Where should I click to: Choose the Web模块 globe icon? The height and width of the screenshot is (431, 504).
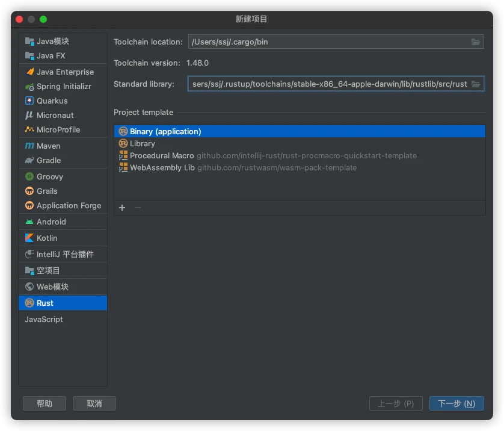pyautogui.click(x=29, y=287)
